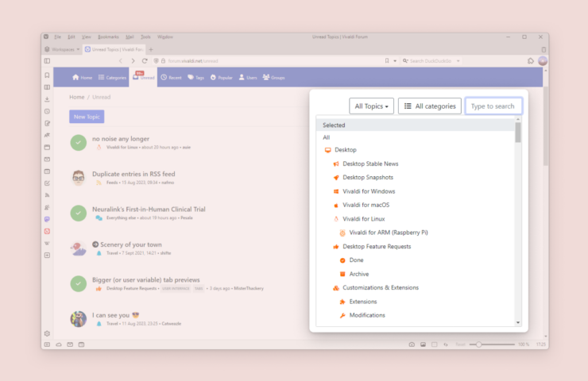Open the Downloads panel
The image size is (588, 381).
[x=47, y=99]
